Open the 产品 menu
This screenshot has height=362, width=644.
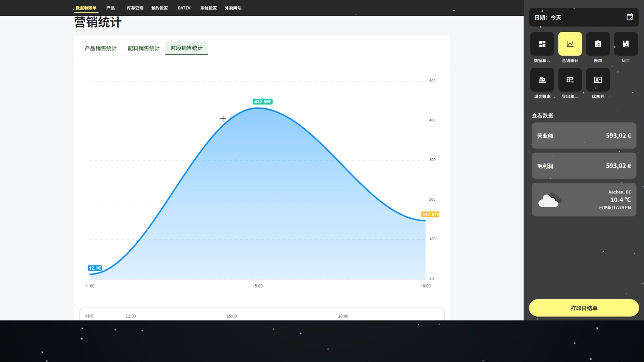(110, 8)
